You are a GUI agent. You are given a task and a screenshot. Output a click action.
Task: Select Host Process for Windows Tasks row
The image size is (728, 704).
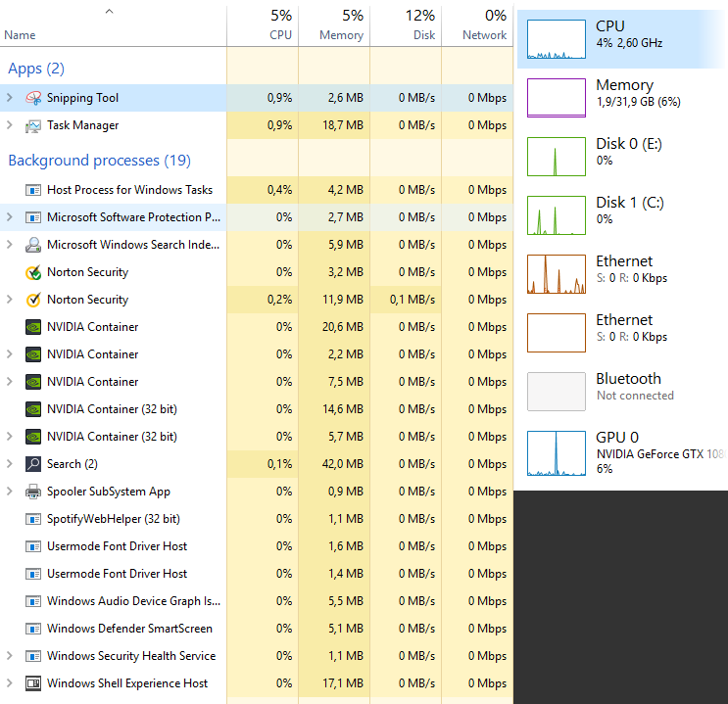click(x=257, y=190)
